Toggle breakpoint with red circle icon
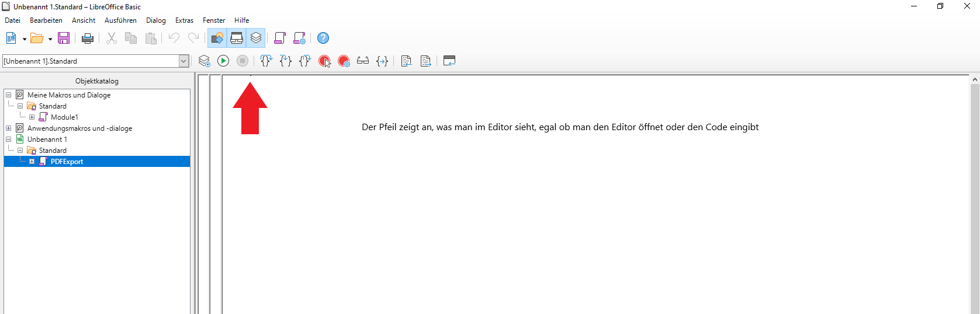The height and width of the screenshot is (314, 980). [324, 61]
